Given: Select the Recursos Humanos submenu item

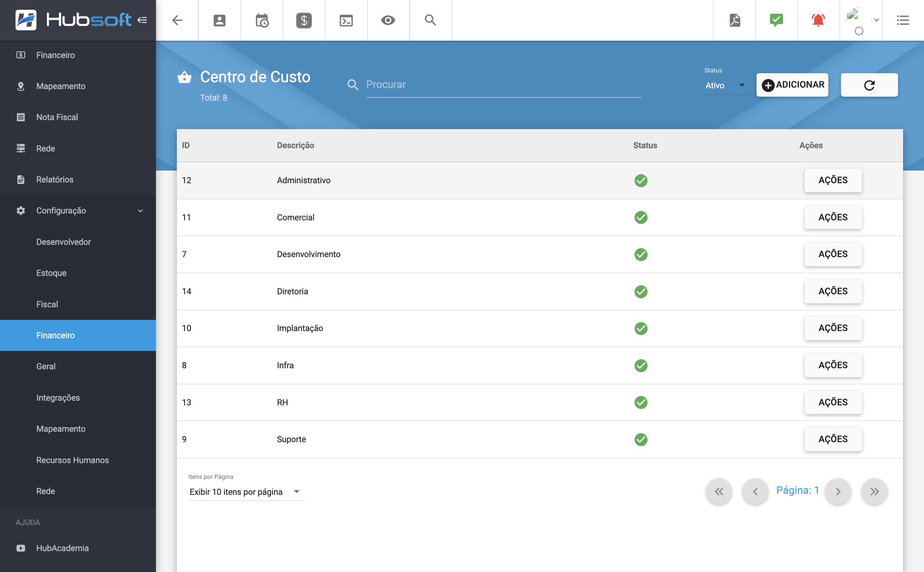Looking at the screenshot, I should (78, 460).
